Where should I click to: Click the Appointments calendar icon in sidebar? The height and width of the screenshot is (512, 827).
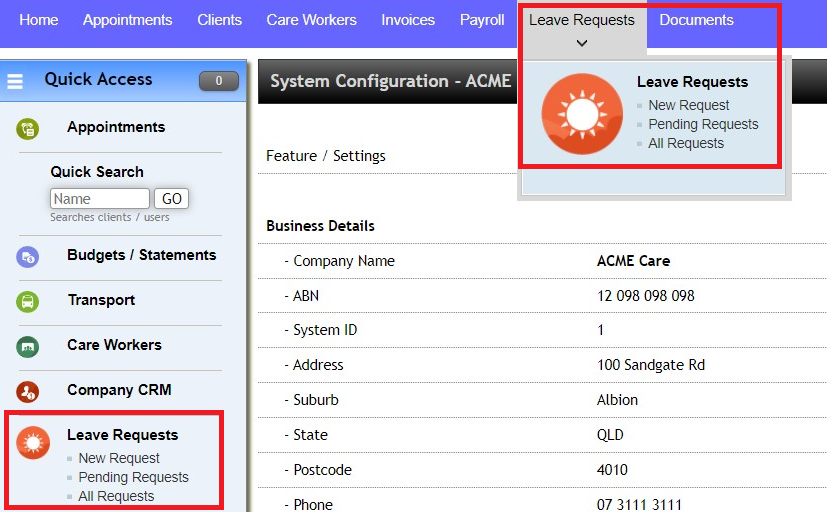click(x=28, y=128)
